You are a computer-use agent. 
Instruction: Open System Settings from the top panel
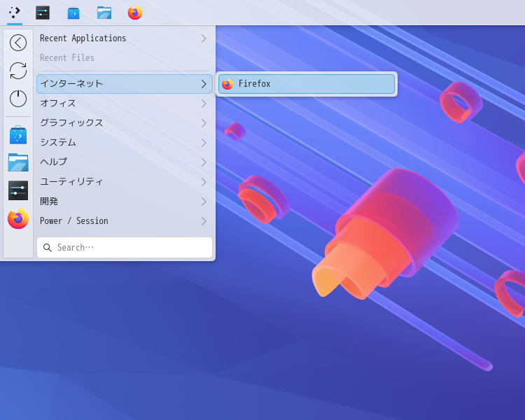(43, 13)
